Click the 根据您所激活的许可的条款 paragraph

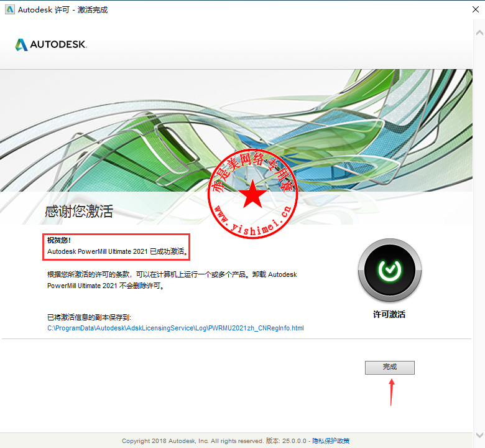coord(172,280)
